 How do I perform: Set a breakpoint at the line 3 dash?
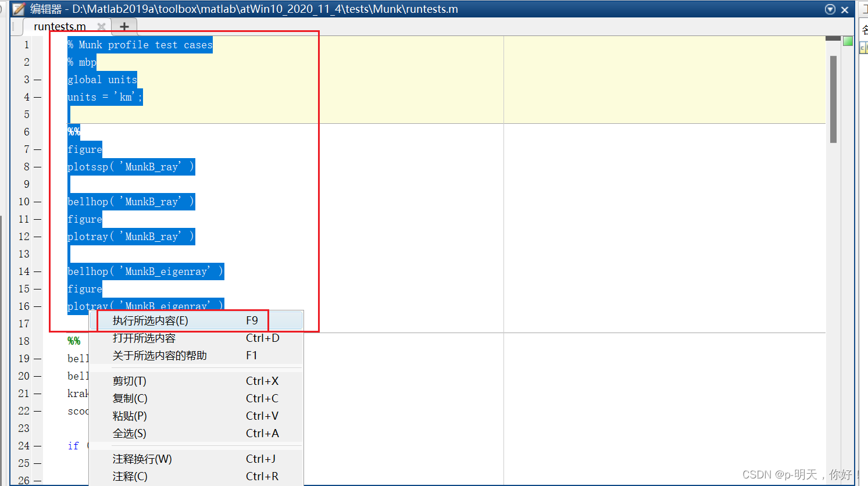coord(37,80)
